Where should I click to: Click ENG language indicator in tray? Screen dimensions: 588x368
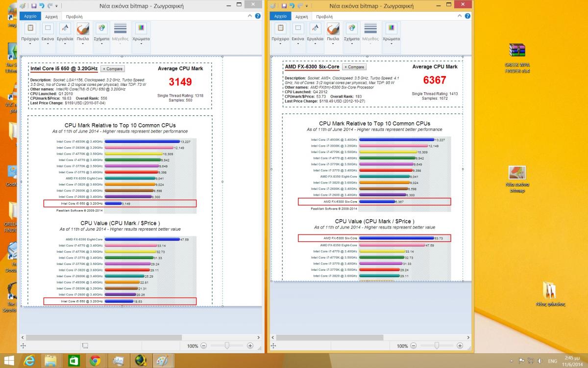pos(553,361)
